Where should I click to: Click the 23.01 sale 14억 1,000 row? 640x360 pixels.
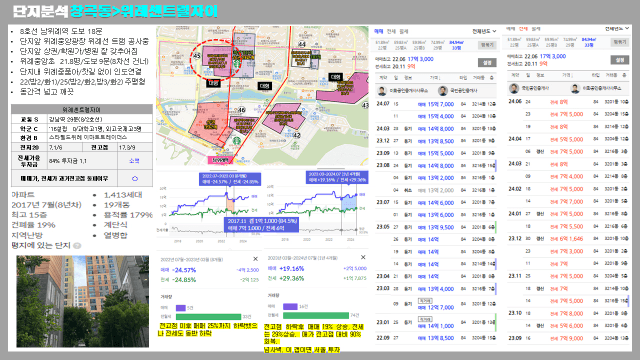click(x=436, y=322)
